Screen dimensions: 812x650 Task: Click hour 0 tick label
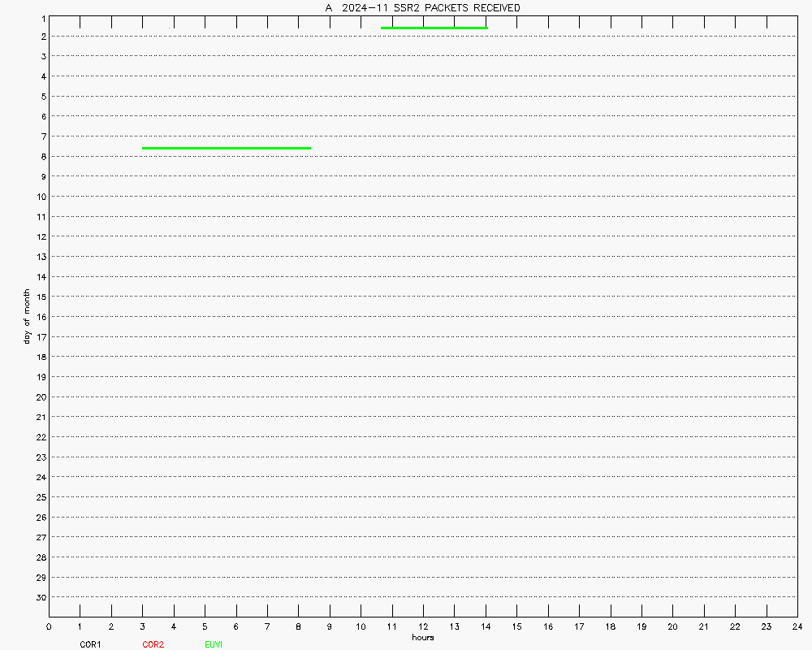(x=50, y=626)
